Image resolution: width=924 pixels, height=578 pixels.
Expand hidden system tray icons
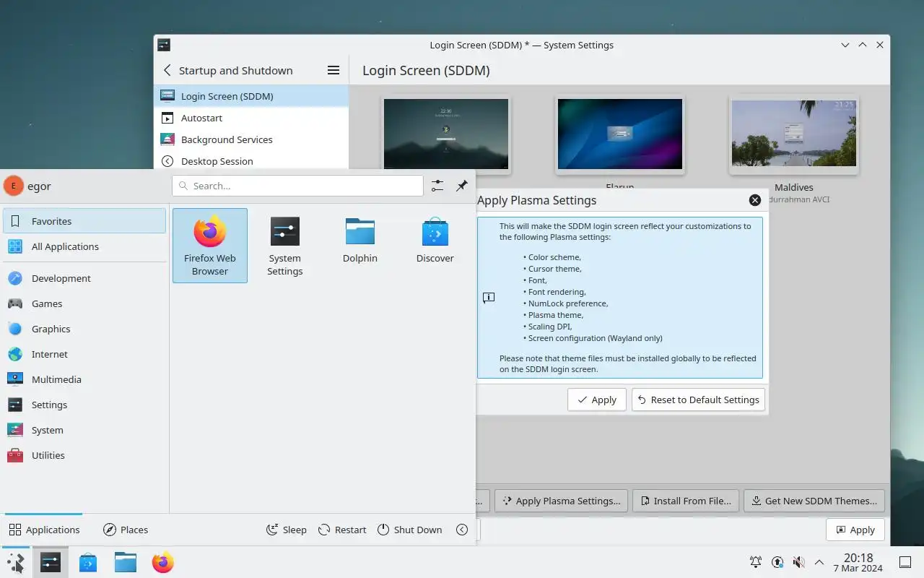(819, 562)
